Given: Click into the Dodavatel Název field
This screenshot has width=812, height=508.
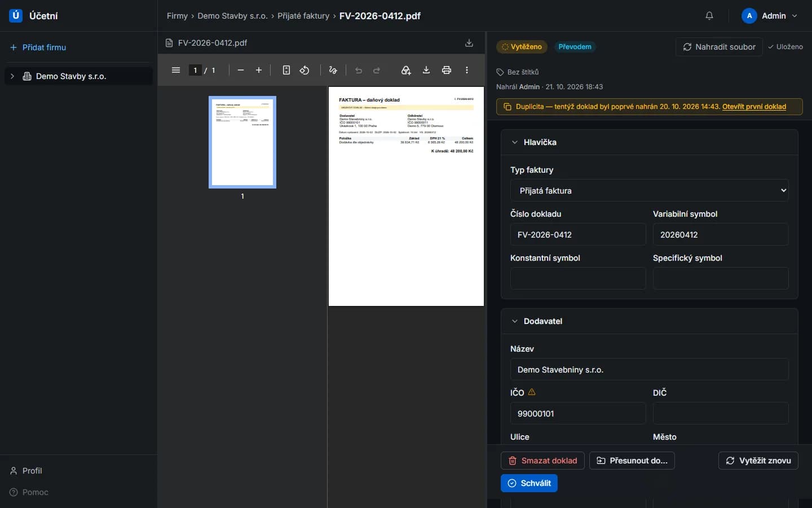Looking at the screenshot, I should pos(649,369).
